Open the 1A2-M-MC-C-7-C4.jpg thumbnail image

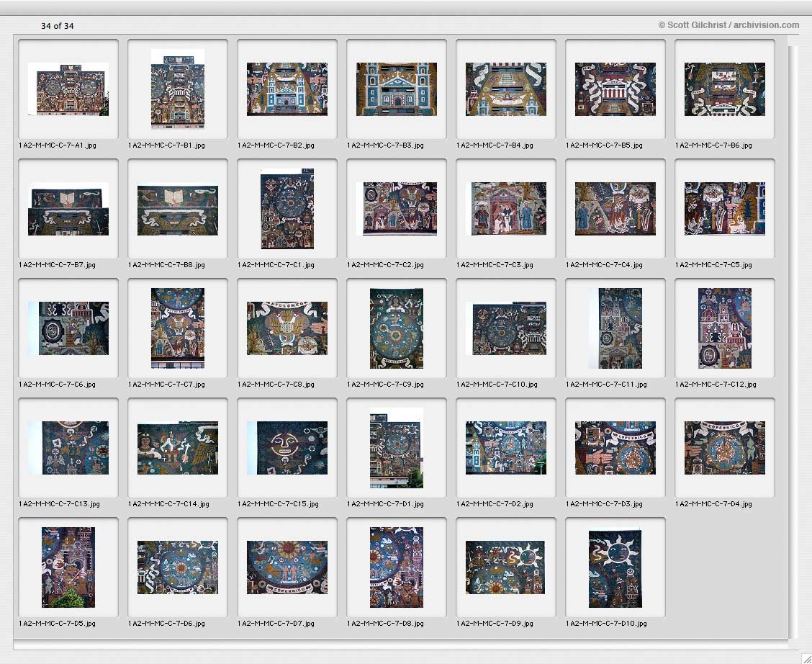[615, 209]
